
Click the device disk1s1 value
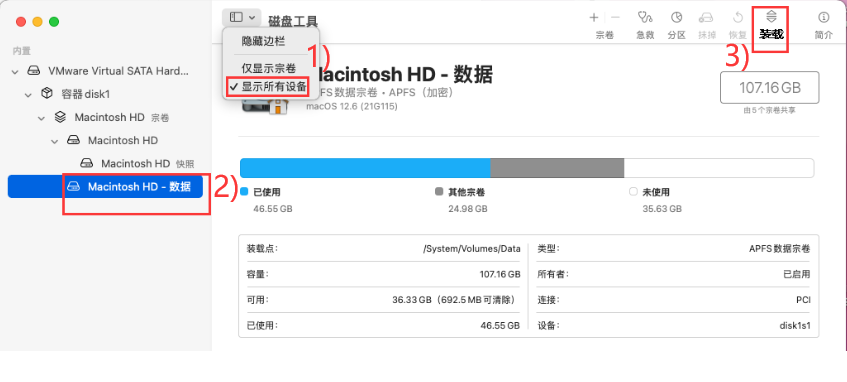click(x=796, y=326)
